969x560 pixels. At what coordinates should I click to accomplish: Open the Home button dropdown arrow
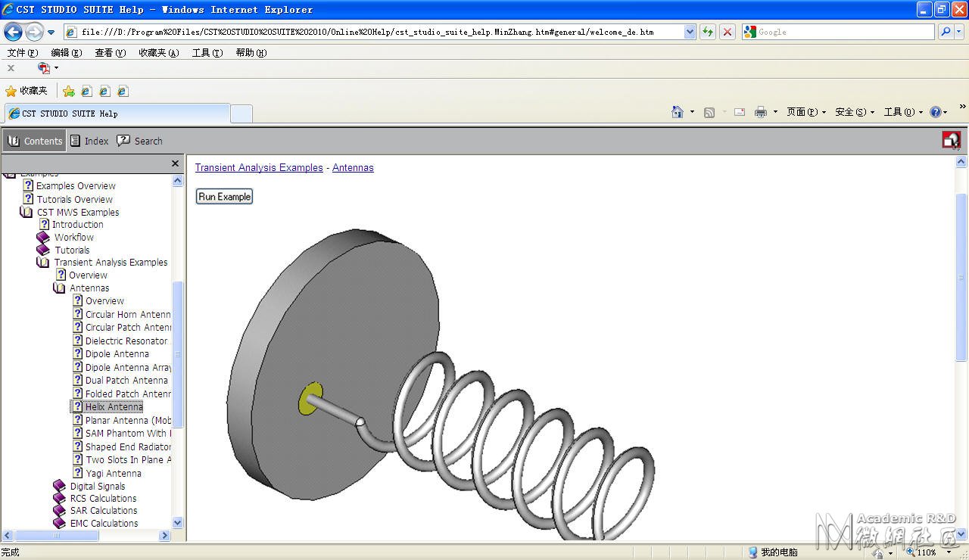click(692, 112)
